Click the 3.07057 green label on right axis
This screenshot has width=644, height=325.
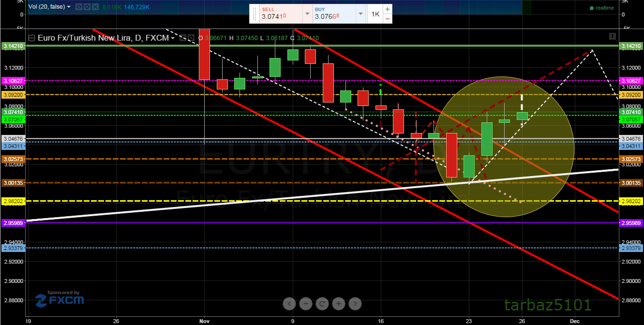[631, 118]
